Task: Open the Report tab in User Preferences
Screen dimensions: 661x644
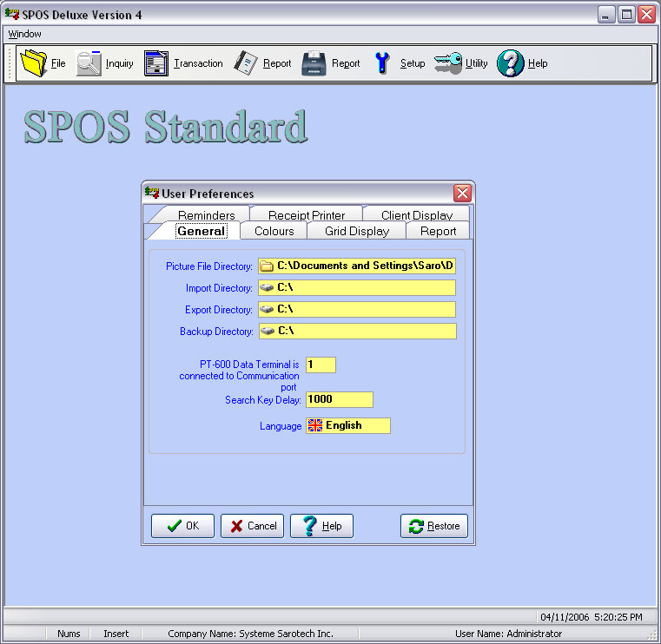Action: click(x=438, y=231)
